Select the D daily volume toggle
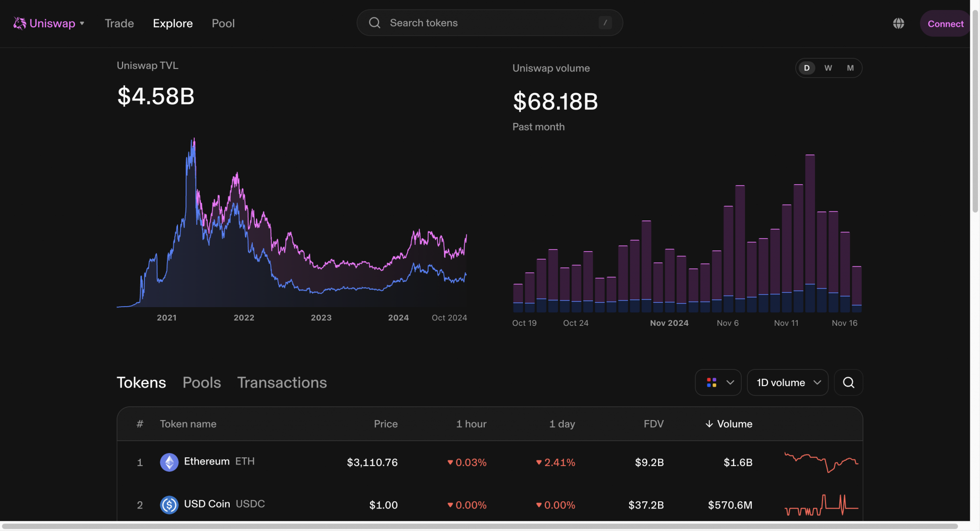 pos(807,68)
